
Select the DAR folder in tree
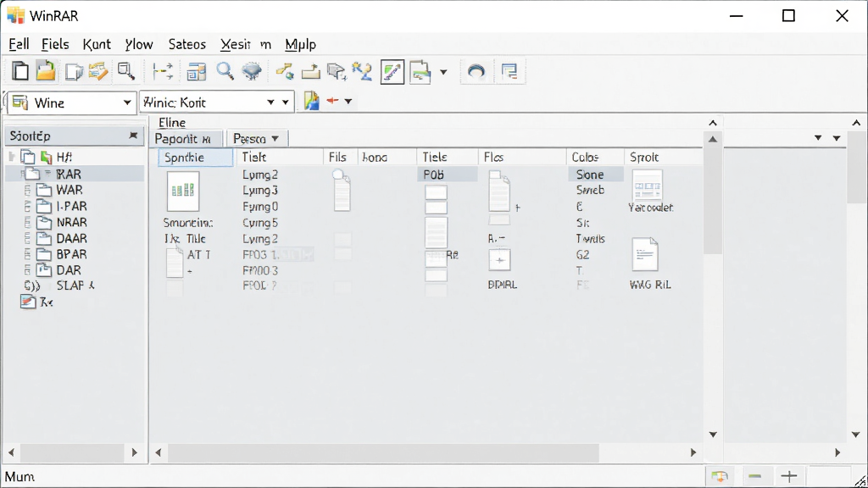pos(69,270)
